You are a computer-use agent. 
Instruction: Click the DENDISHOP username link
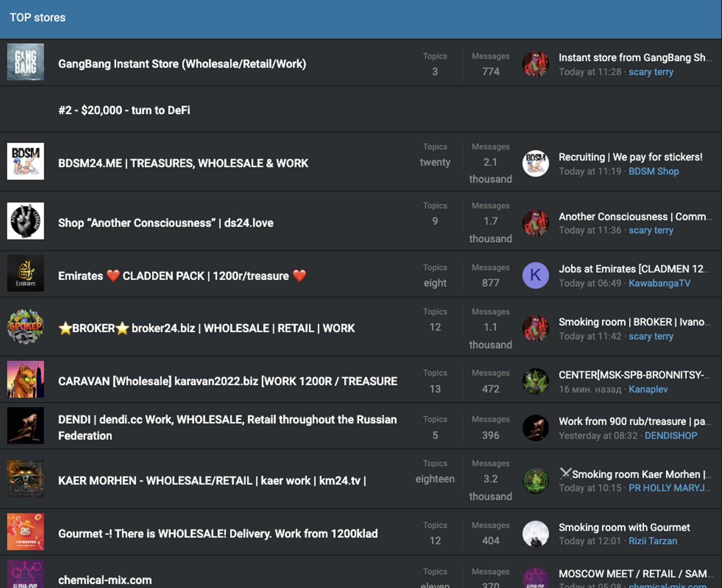(x=671, y=436)
